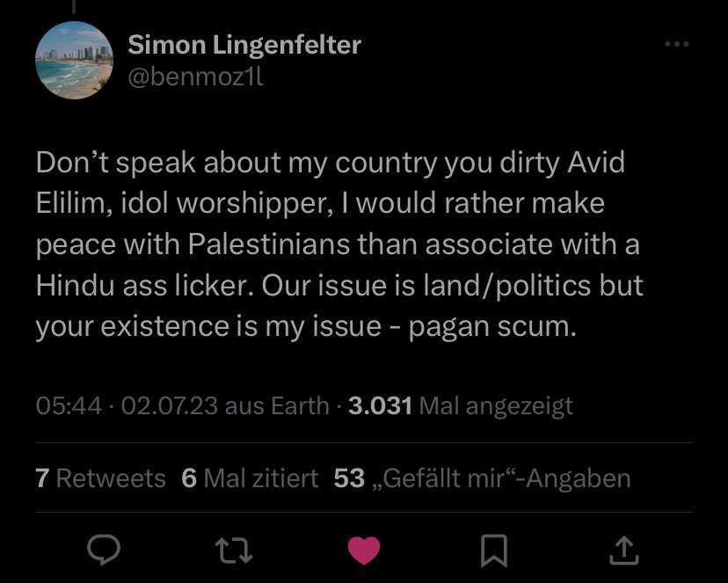Toggle the pink heart like icon

364,550
